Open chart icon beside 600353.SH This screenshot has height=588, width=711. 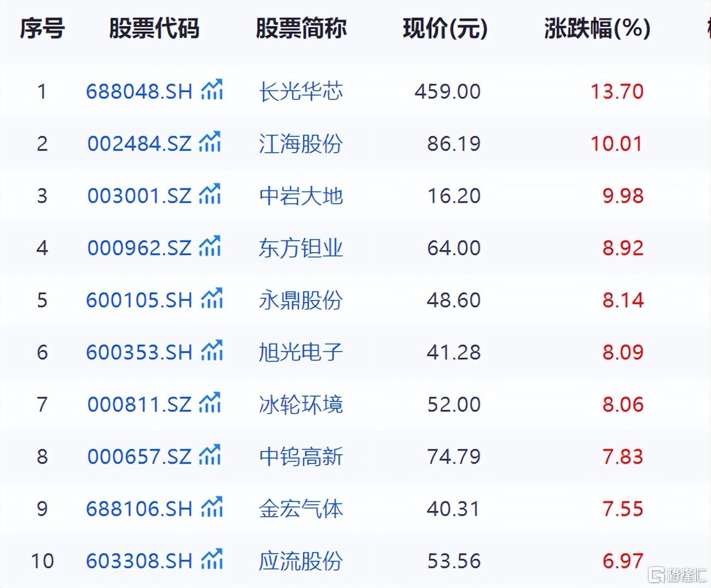point(212,351)
